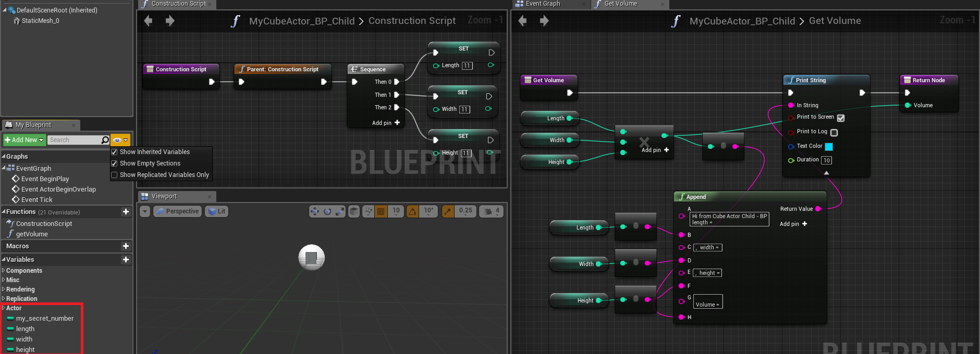Click the Add New button
The width and height of the screenshot is (980, 354).
click(x=24, y=140)
